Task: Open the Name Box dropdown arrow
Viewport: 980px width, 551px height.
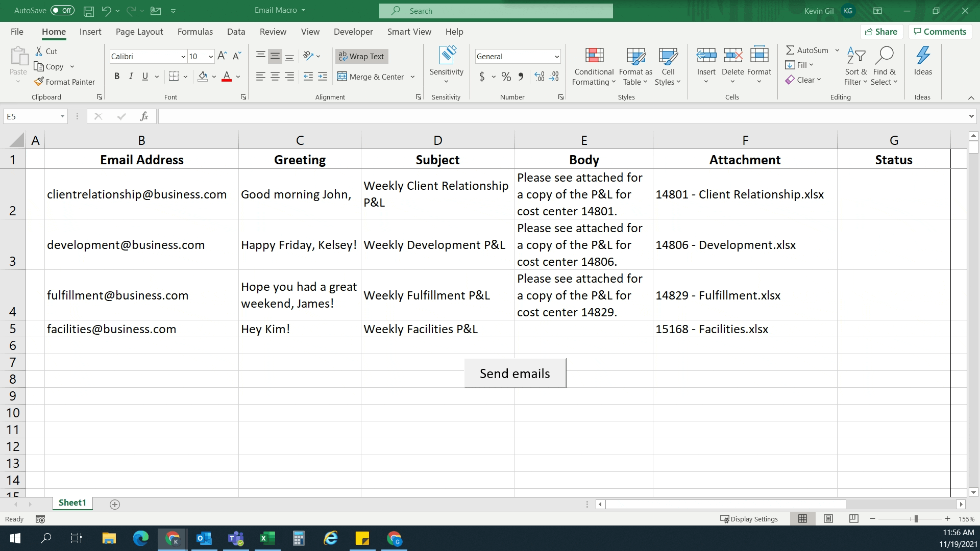Action: click(62, 116)
